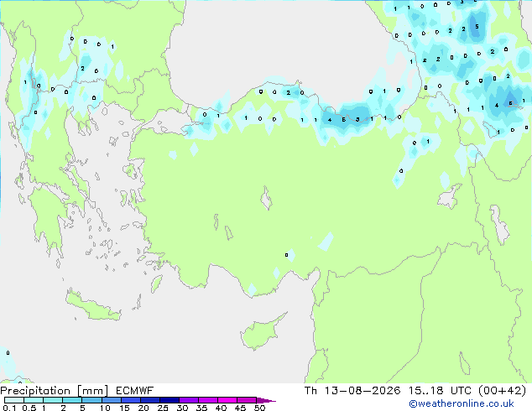Image resolution: width=532 pixels, height=411 pixels.
Task: Click the 'Precipitation' title word
Action: pos(35,391)
